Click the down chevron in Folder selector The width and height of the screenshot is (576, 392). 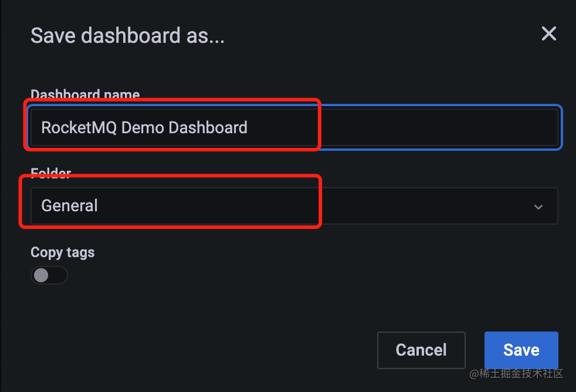click(538, 207)
